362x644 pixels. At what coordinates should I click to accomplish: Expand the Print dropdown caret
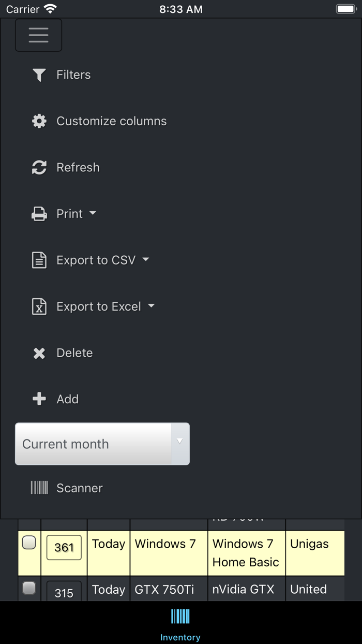coord(93,213)
